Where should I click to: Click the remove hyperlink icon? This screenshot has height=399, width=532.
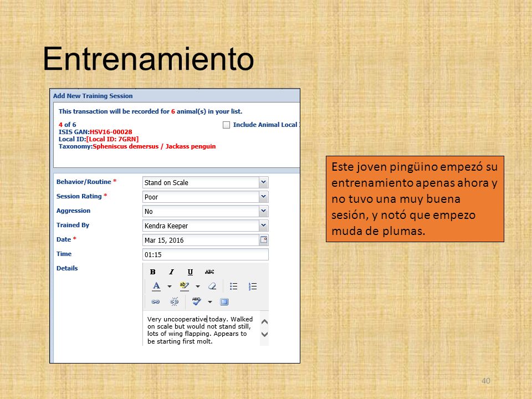click(x=175, y=301)
